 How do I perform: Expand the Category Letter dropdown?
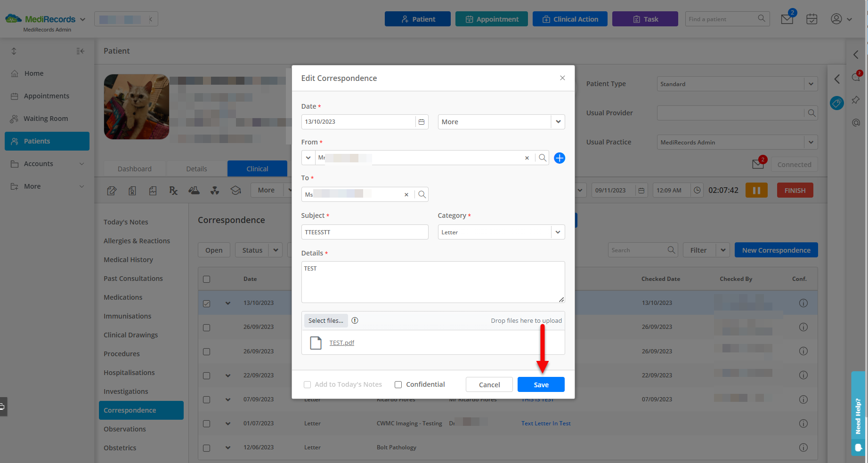[x=558, y=232]
